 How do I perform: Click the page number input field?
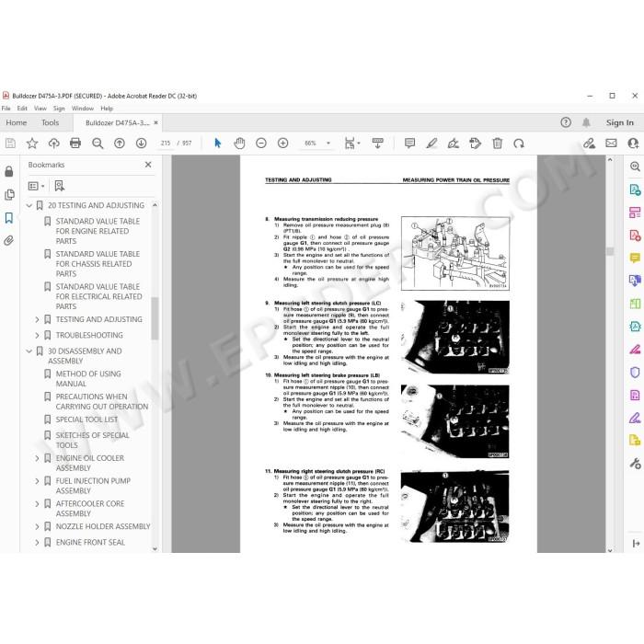(166, 144)
